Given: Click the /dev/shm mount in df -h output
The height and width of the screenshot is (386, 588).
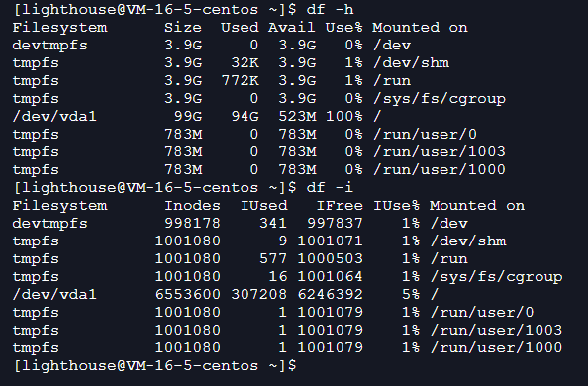Looking at the screenshot, I should click(412, 63).
